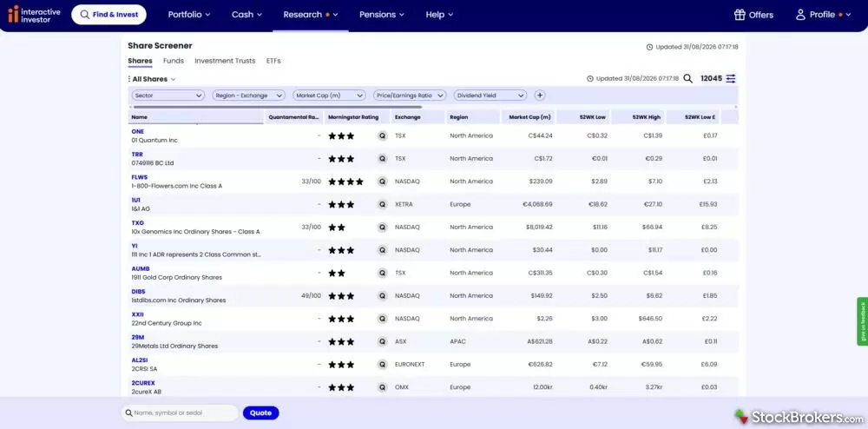Click the $646.50 52WK High value
This screenshot has height=429, width=868.
pyautogui.click(x=650, y=319)
